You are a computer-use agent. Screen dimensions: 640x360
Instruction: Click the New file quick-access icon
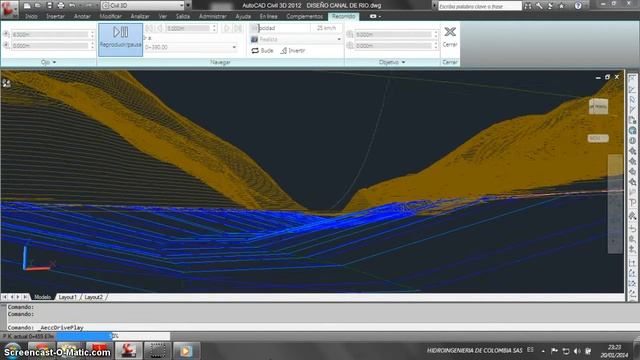[27, 6]
